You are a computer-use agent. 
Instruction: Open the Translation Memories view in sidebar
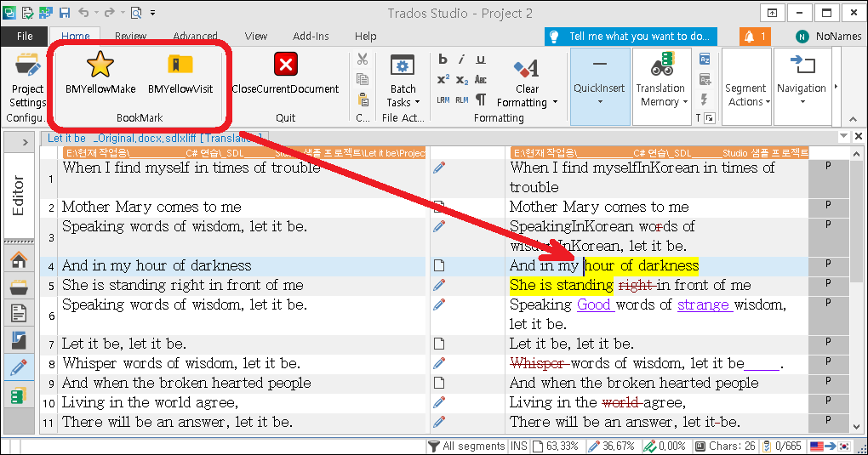coord(18,395)
